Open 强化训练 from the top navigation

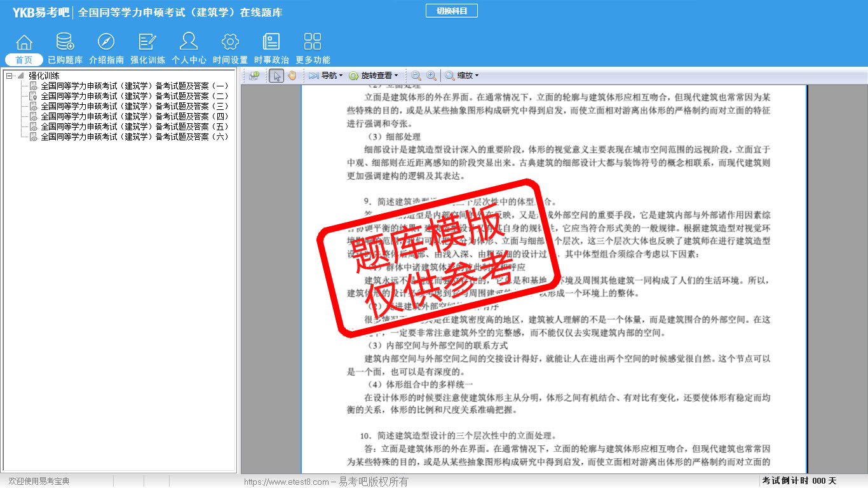[x=147, y=43]
